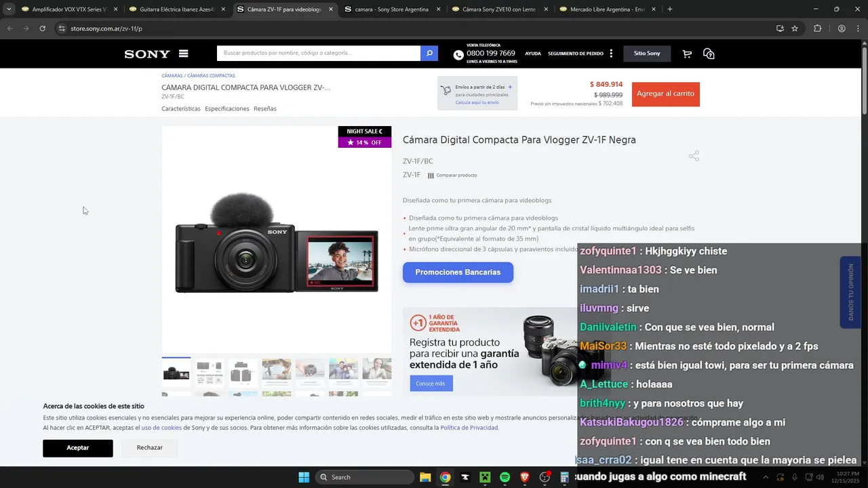Click the AYUDA link in header
Viewport: 868px width, 488px height.
[533, 54]
